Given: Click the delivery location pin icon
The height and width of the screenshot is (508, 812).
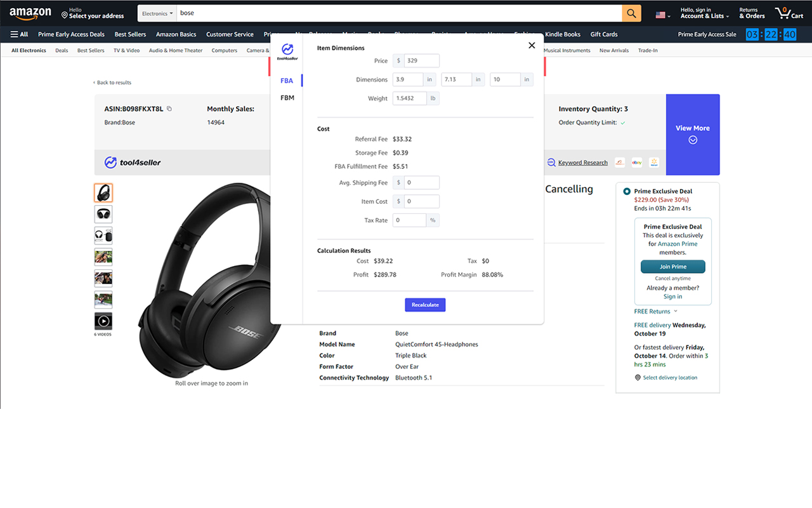Looking at the screenshot, I should pos(638,378).
